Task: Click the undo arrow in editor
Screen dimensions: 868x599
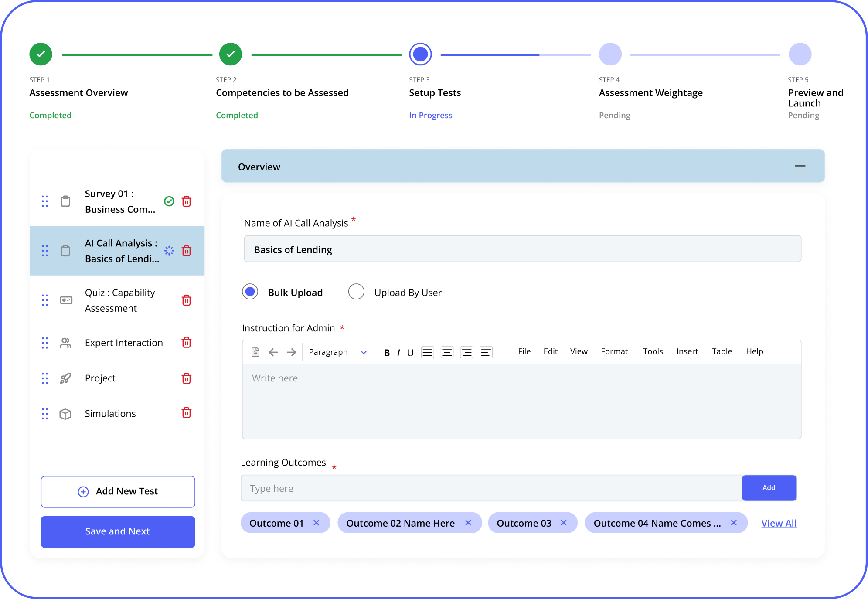Action: point(273,352)
